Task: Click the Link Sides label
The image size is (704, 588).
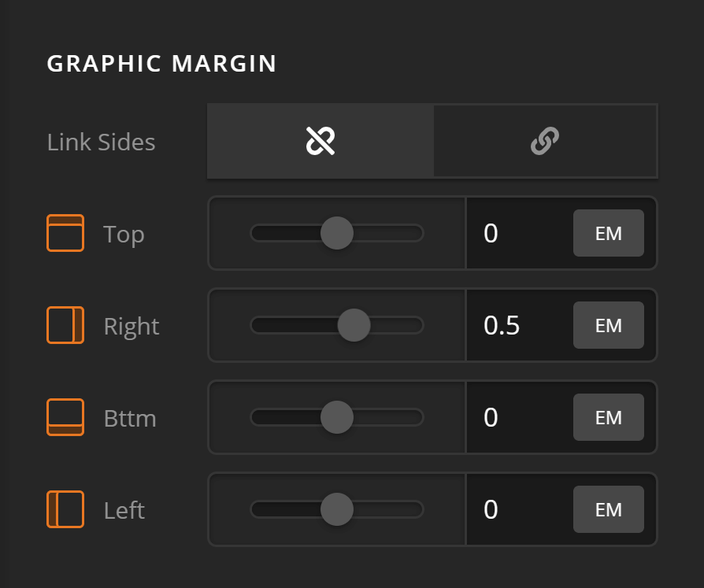Action: tap(102, 142)
